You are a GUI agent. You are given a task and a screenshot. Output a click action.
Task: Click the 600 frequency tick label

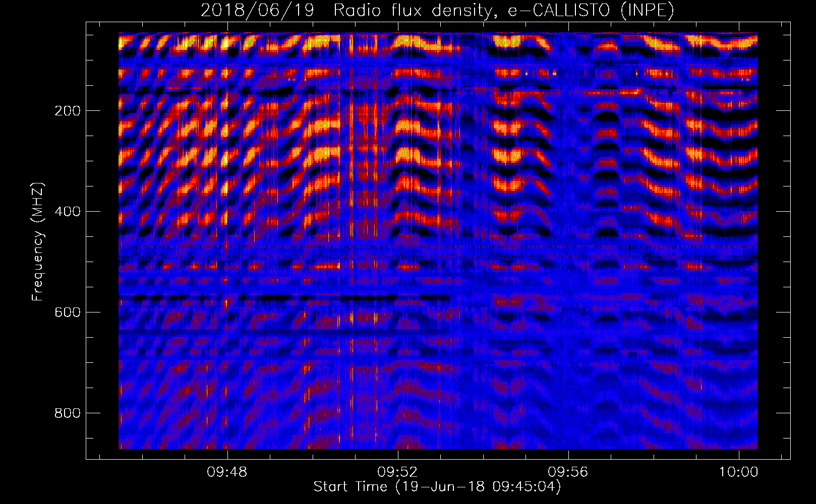68,312
